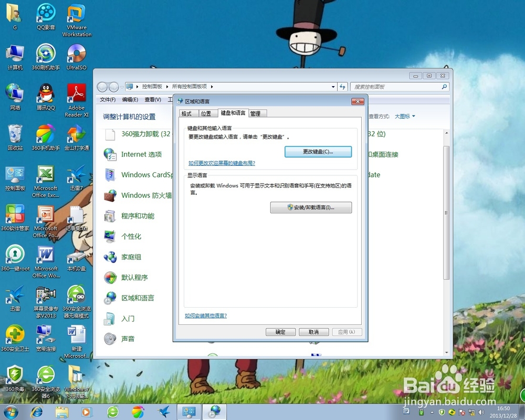Open 默认程序 control panel item
The height and width of the screenshot is (420, 525).
125,277
